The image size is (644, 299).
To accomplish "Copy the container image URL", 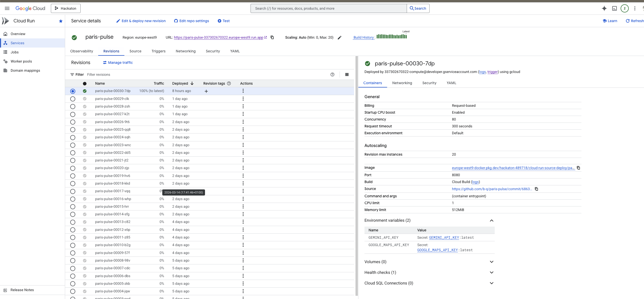I will click(578, 168).
